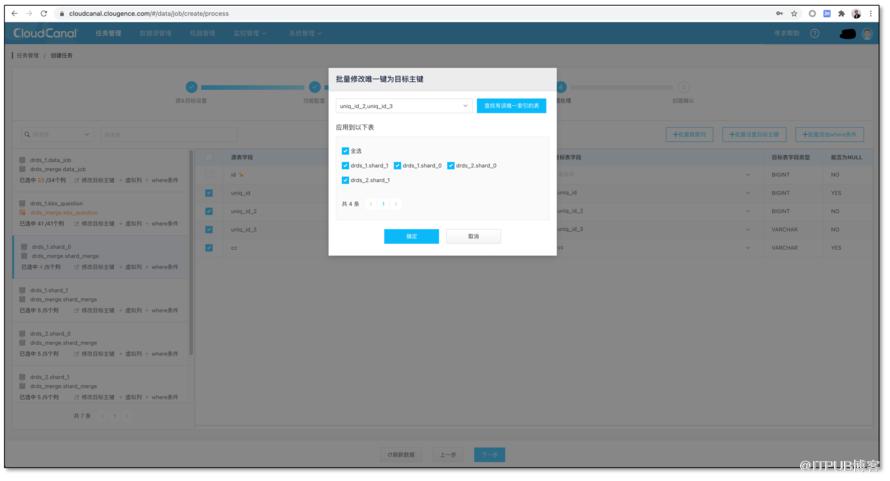This screenshot has width=890, height=481.
Task: Click the search text input beside the dropdown
Action: coord(169,135)
